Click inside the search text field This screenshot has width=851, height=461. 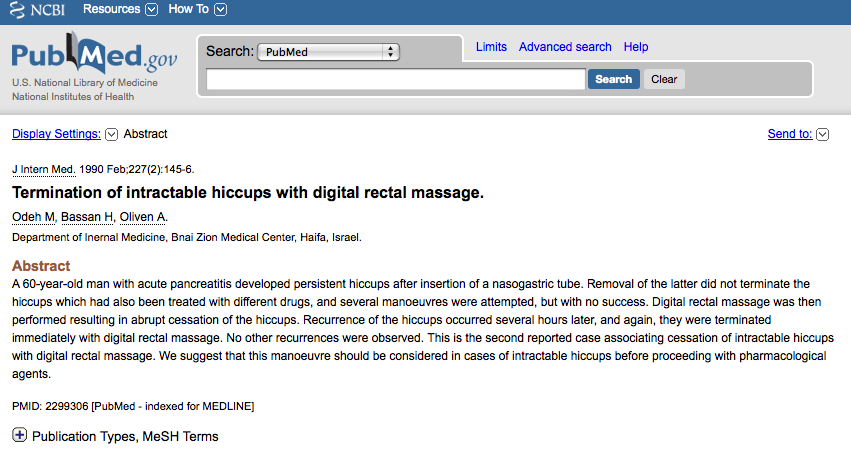[x=396, y=79]
